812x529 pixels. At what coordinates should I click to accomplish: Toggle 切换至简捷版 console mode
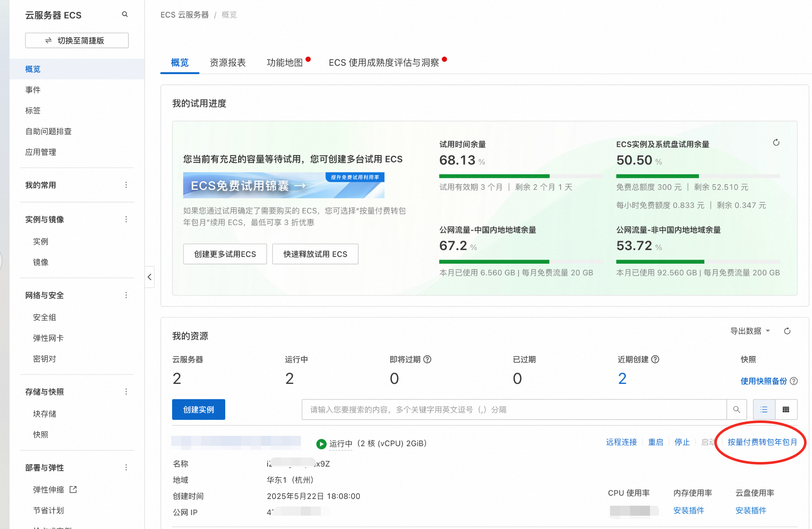click(77, 40)
